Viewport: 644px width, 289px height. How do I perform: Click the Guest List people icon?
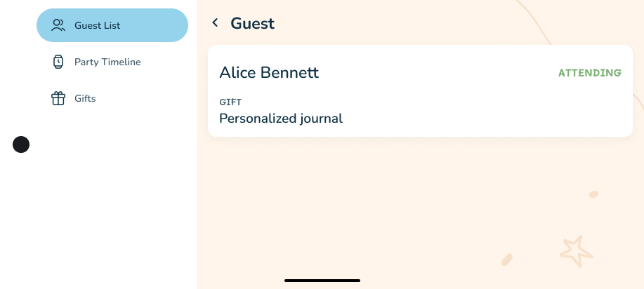[x=58, y=25]
